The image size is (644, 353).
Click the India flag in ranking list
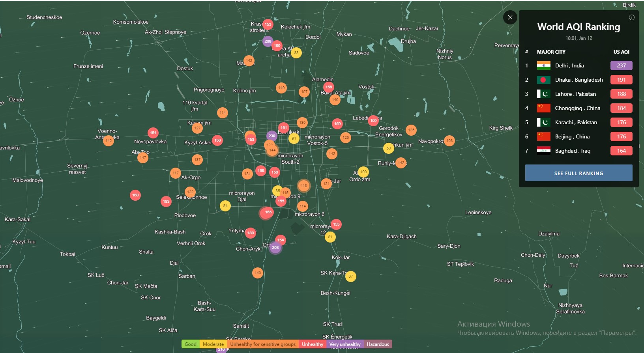coord(543,65)
